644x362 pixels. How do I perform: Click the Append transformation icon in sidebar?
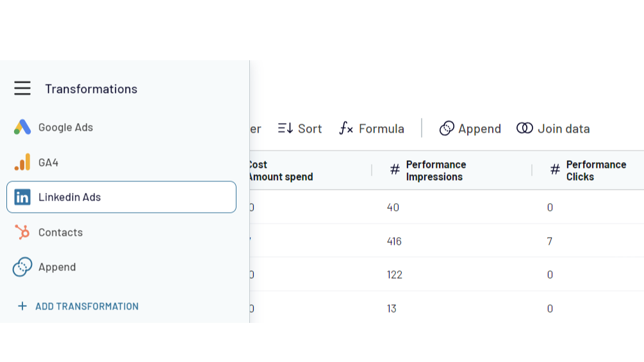point(22,267)
